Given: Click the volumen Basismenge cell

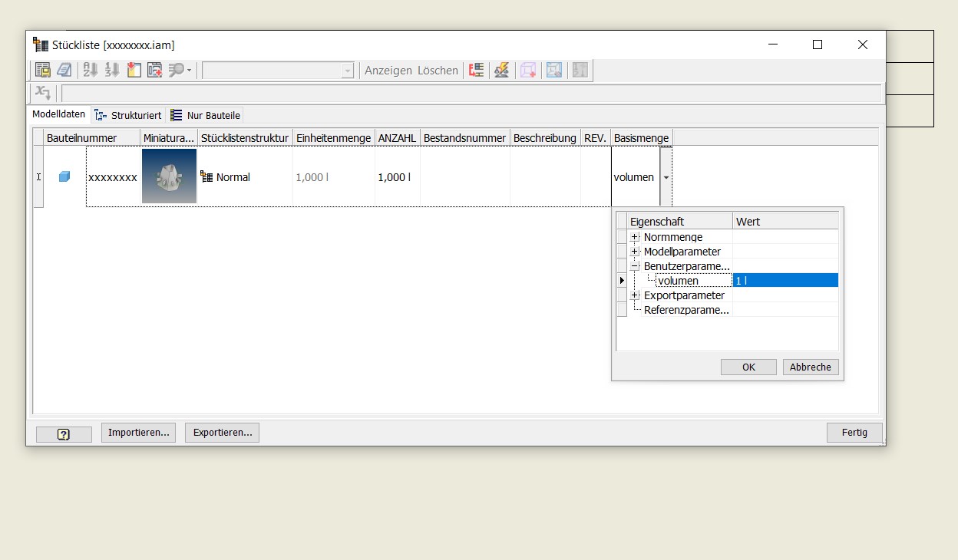Looking at the screenshot, I should click(x=635, y=177).
